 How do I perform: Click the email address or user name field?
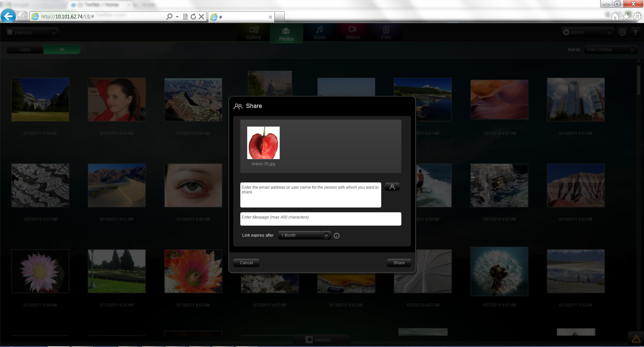310,195
